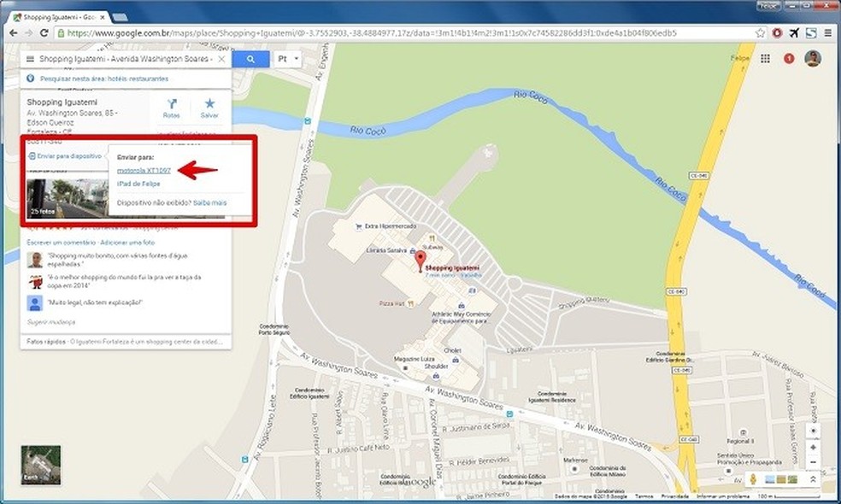841x504 pixels.
Task: Send to iPad de Felipe device
Action: coord(138,184)
